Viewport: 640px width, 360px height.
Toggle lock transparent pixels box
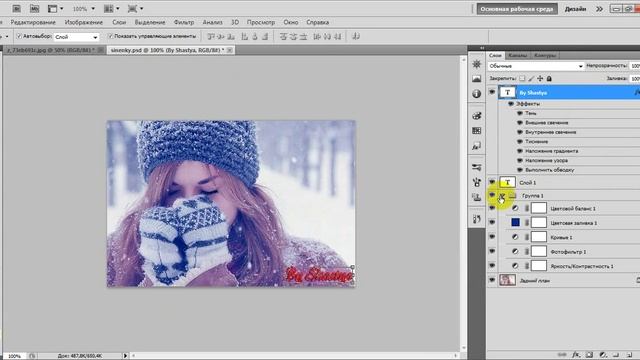point(522,78)
